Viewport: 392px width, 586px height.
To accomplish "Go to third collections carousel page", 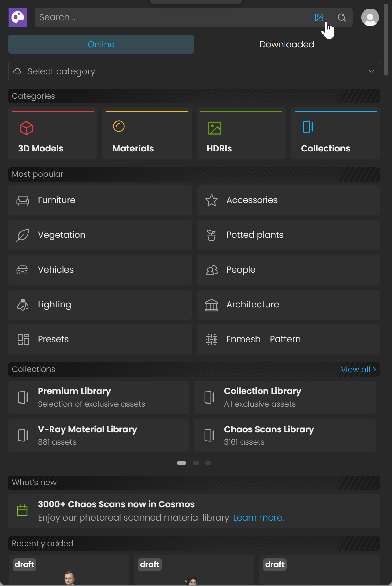I will [208, 463].
